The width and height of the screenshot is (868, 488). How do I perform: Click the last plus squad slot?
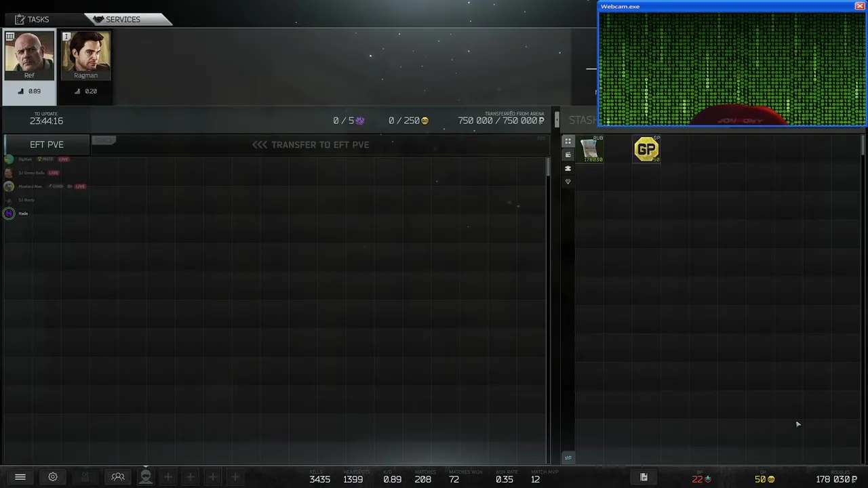click(x=235, y=477)
